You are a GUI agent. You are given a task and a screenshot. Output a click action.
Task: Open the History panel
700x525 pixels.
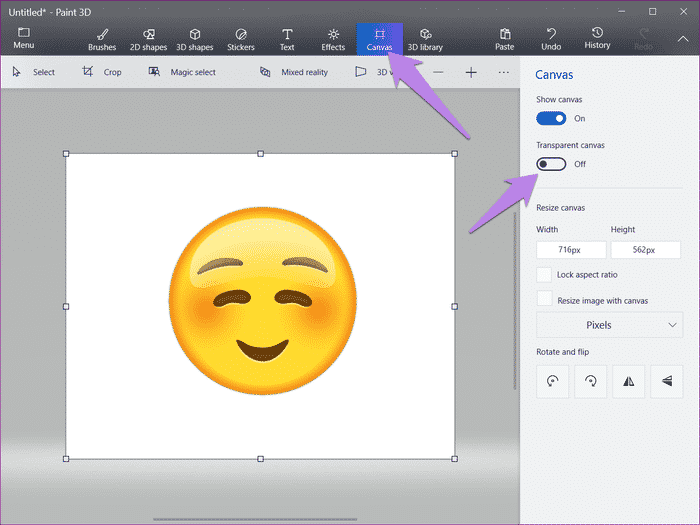[x=597, y=38]
